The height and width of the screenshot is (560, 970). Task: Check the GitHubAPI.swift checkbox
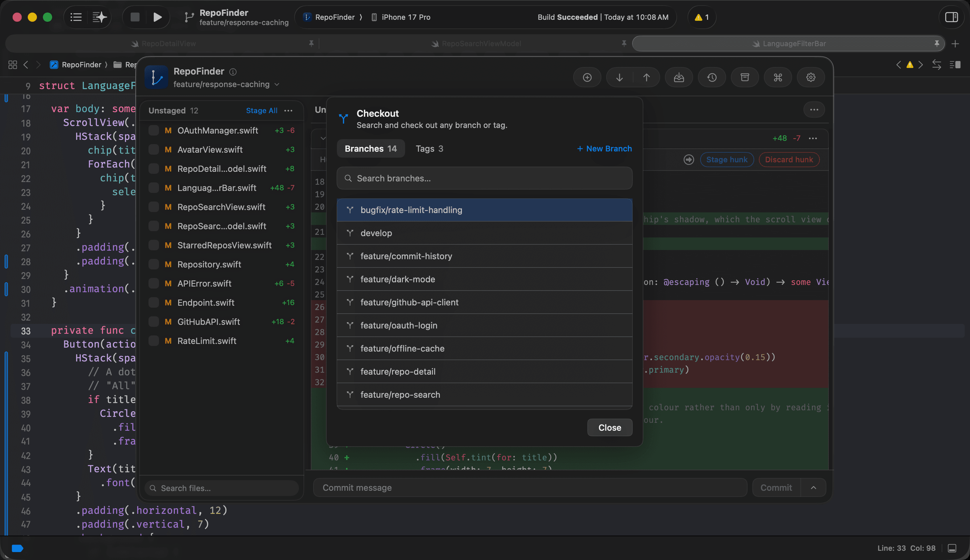(153, 322)
